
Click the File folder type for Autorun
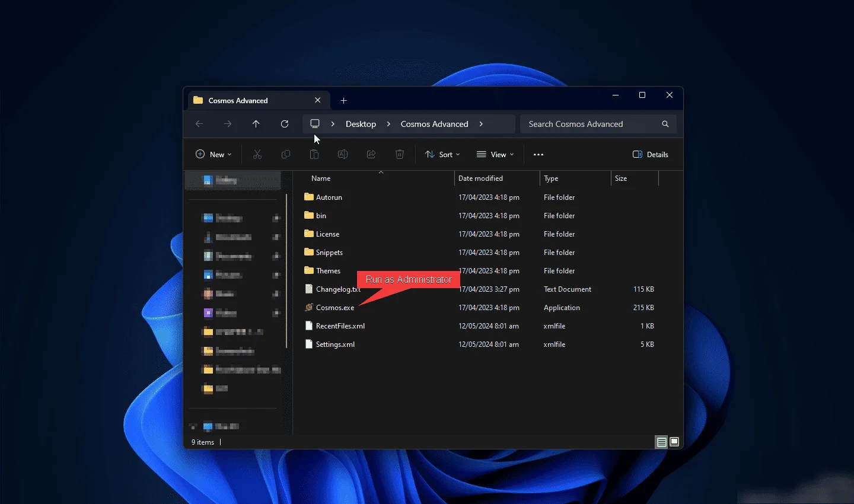pyautogui.click(x=559, y=197)
